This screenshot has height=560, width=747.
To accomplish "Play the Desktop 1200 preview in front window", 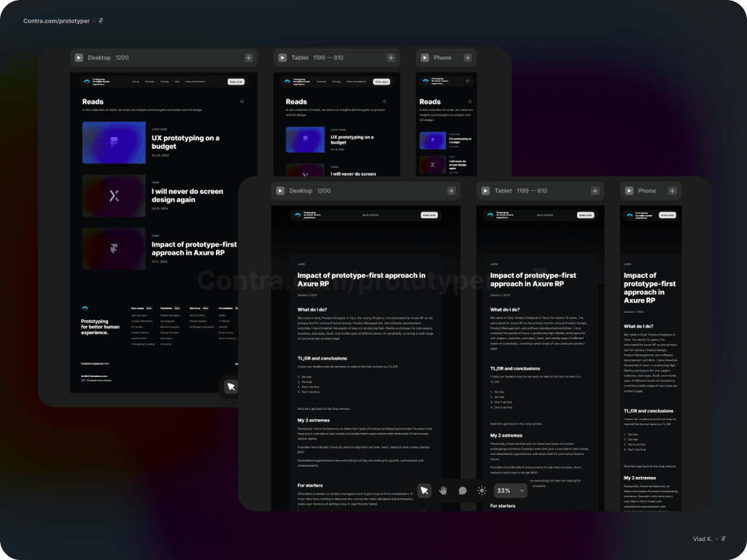I will click(280, 190).
